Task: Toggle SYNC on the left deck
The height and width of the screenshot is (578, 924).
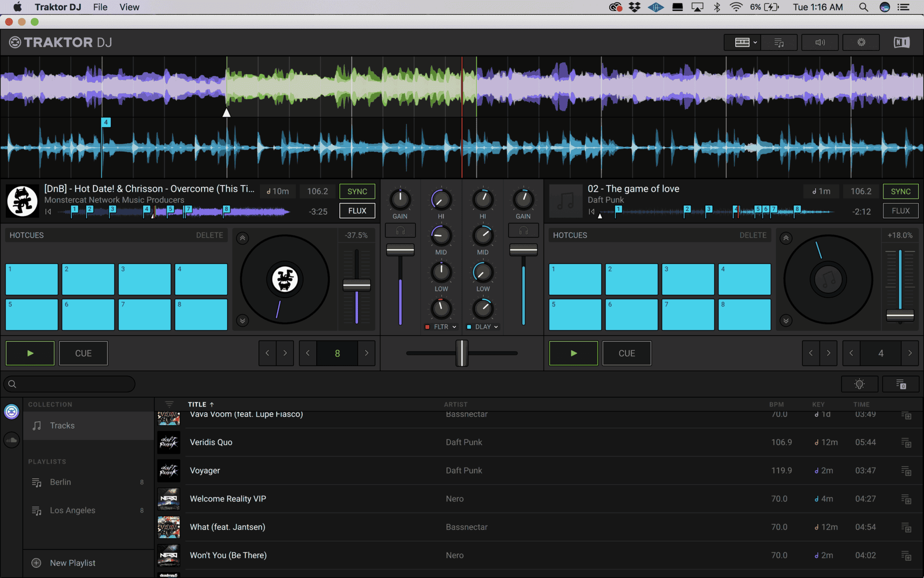Action: click(x=357, y=191)
